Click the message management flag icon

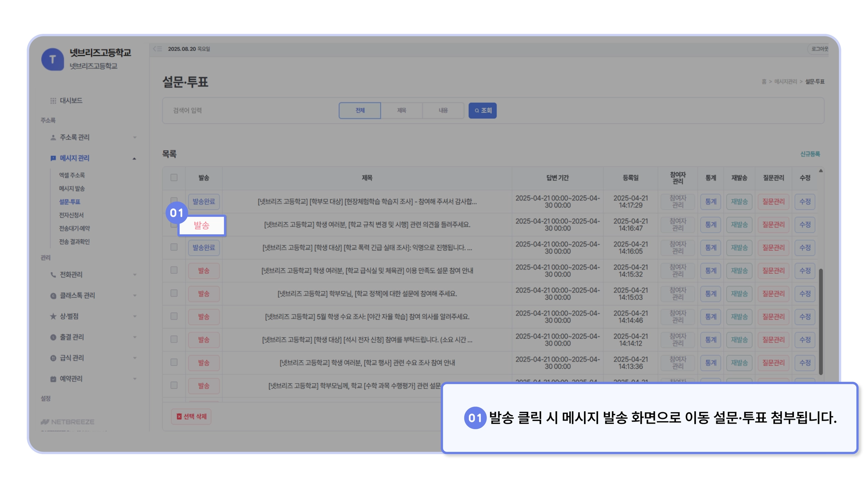(53, 158)
